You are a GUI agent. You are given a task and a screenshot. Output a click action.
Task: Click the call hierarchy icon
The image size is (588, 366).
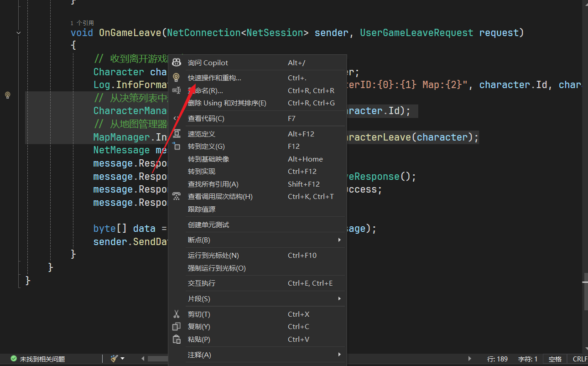pos(177,197)
